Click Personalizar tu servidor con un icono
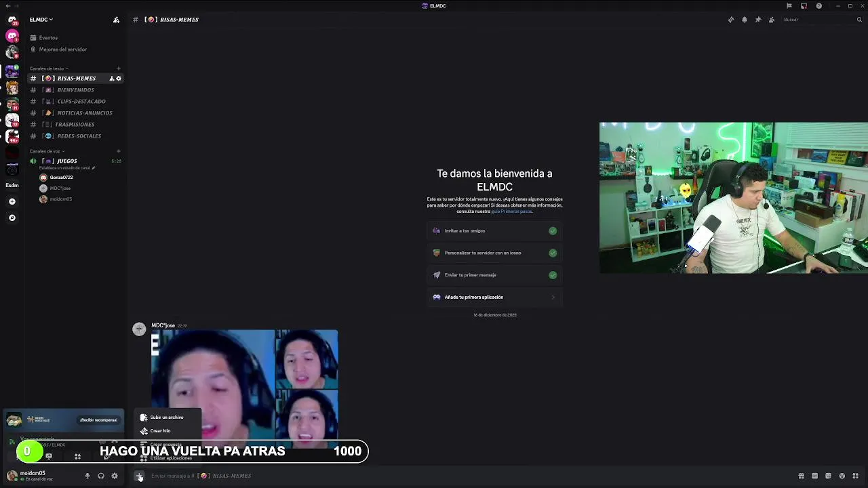868x488 pixels. click(494, 253)
